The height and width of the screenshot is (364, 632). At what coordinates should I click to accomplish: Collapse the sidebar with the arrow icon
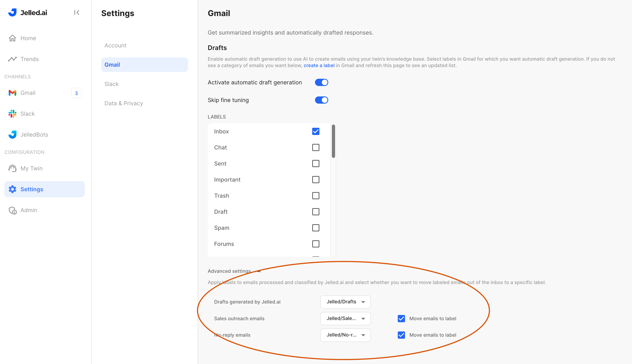tap(77, 12)
